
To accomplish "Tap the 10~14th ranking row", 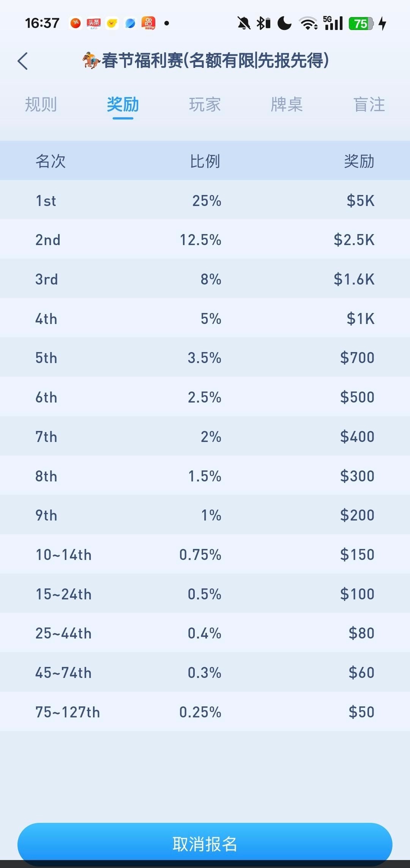I will pyautogui.click(x=205, y=555).
